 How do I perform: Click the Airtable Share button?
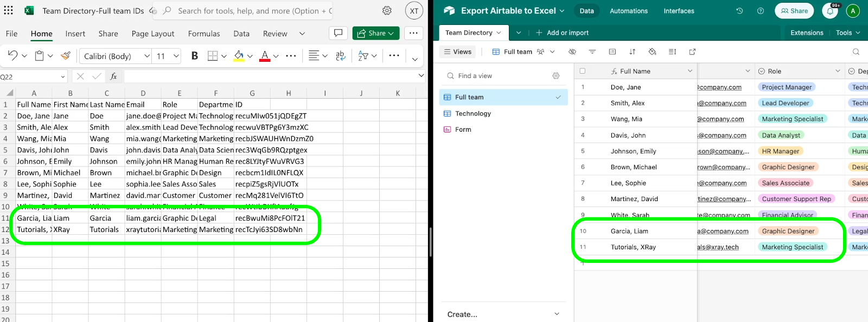[794, 11]
